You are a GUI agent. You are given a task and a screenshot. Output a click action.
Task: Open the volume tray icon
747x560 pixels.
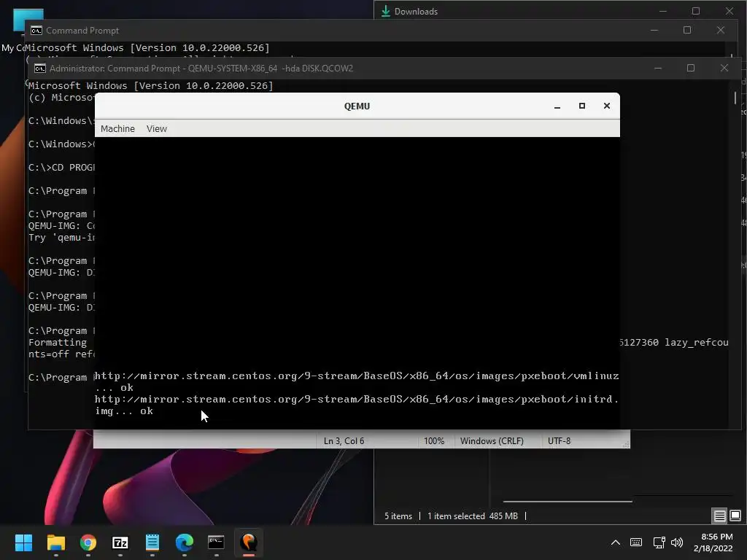(x=676, y=542)
